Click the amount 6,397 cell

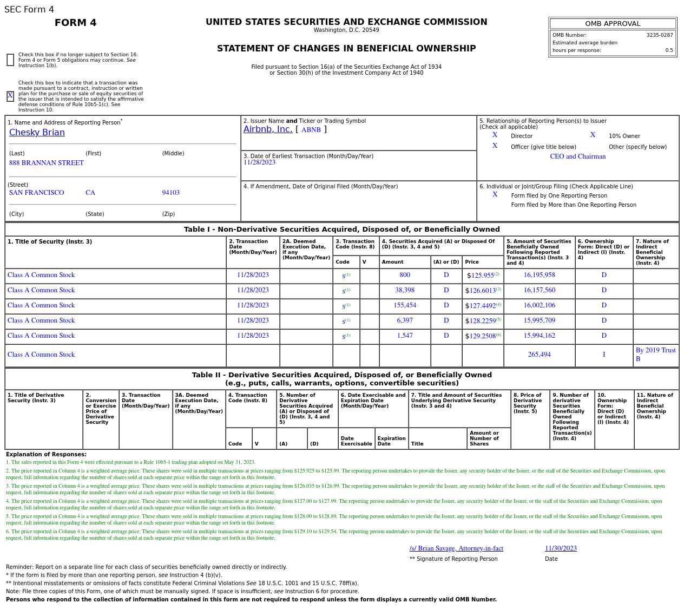[x=405, y=320]
